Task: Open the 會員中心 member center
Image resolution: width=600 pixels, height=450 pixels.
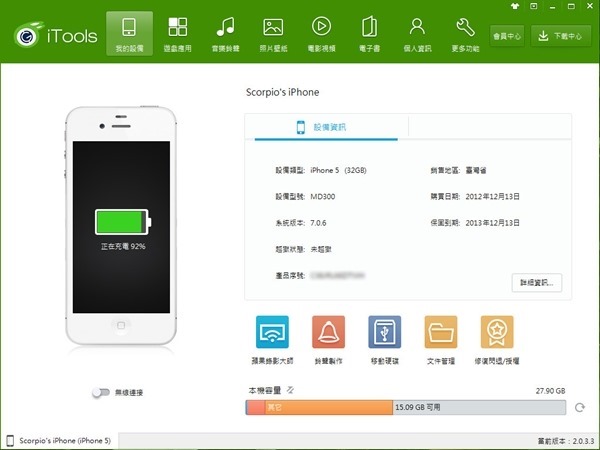Action: [x=507, y=36]
